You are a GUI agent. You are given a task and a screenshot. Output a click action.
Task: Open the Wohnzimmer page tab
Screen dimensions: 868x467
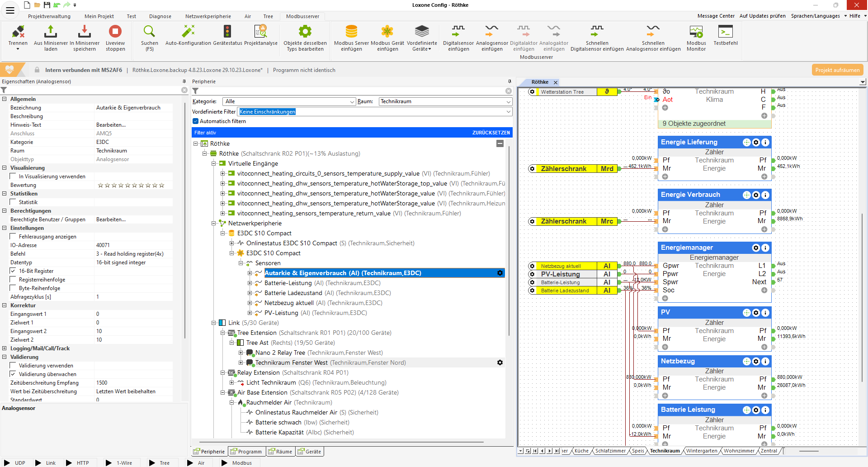pos(739,451)
